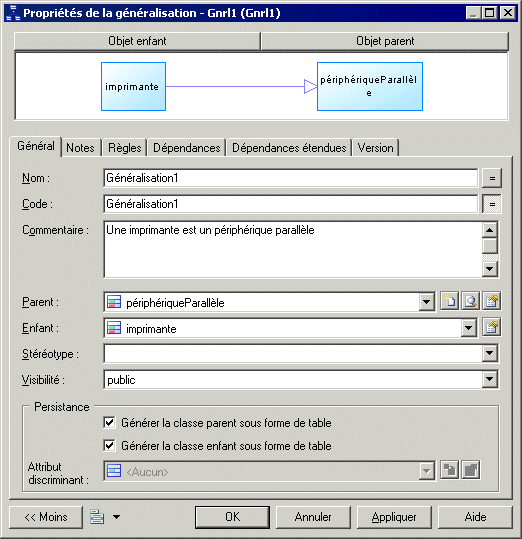Click the Create new parent object icon
Image resolution: width=522 pixels, height=539 pixels.
pos(449,301)
